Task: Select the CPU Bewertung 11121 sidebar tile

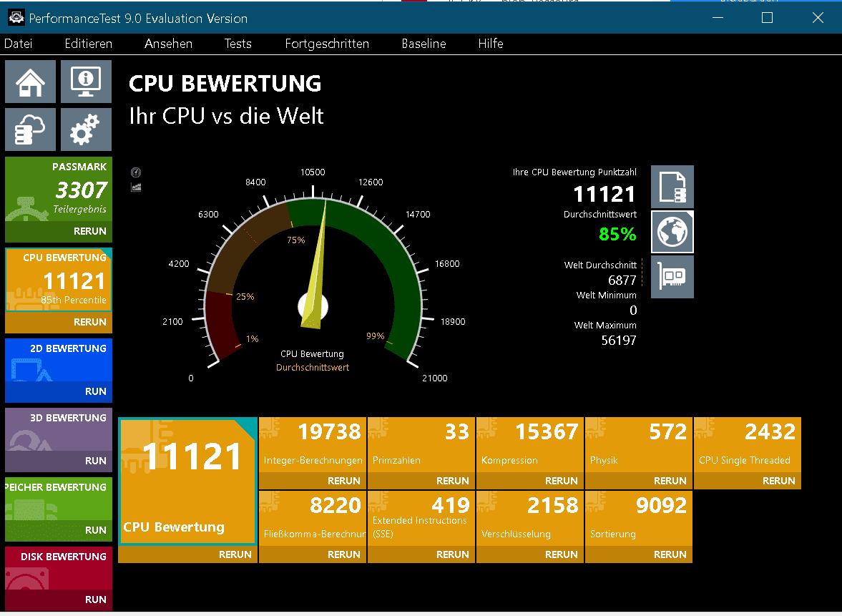Action: pos(59,280)
